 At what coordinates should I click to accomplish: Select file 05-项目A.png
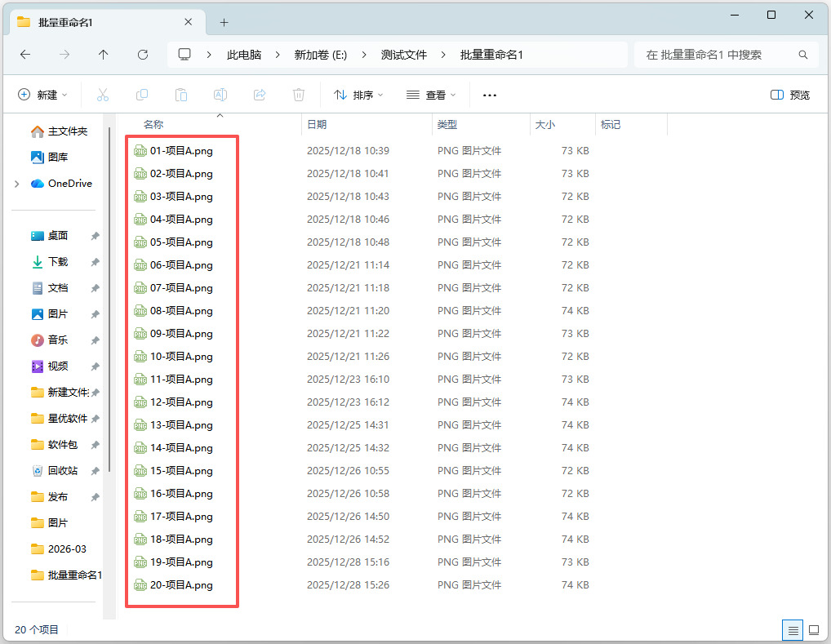coord(181,242)
